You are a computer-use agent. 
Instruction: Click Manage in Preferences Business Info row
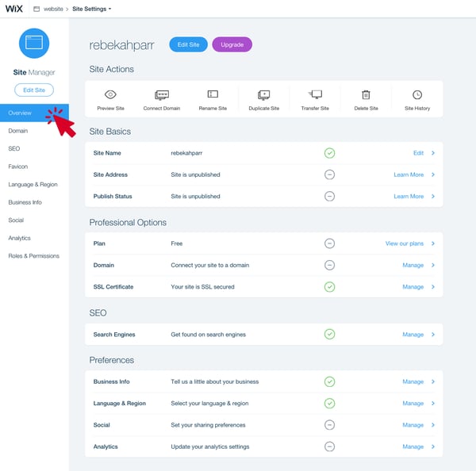[413, 381]
